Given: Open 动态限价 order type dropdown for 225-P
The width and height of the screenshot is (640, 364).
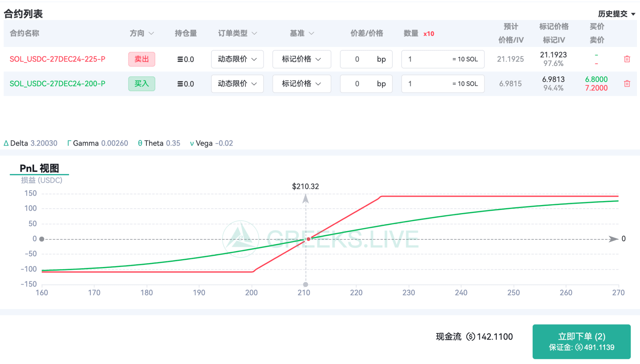Looking at the screenshot, I should (x=237, y=59).
